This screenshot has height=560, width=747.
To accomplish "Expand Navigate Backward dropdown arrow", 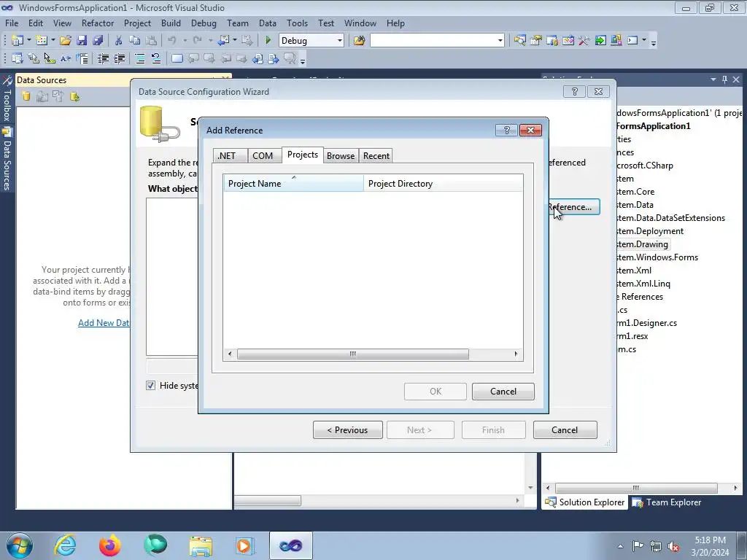I will tap(234, 41).
